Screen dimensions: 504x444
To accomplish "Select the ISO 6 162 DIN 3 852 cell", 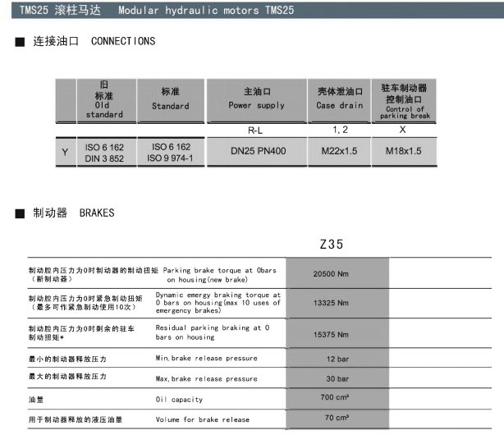I will coord(104,152).
